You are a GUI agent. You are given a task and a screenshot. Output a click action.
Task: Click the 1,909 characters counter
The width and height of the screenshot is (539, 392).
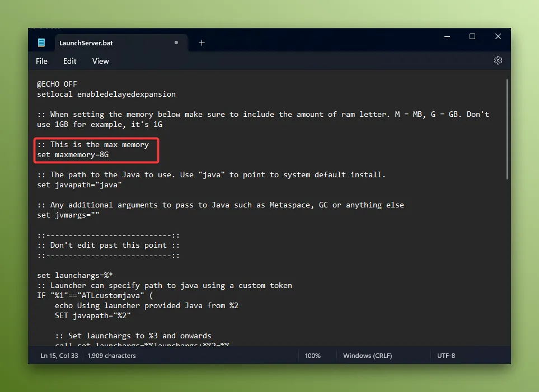(111, 355)
